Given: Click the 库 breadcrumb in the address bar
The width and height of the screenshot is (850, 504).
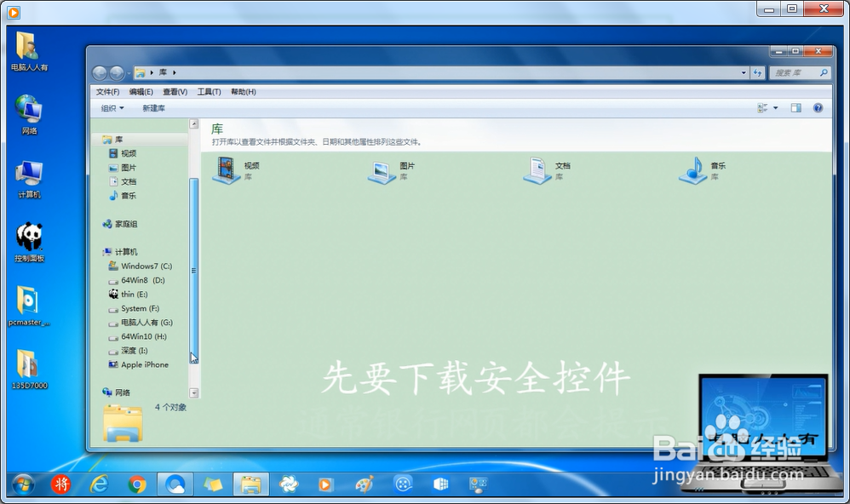Looking at the screenshot, I should (163, 72).
